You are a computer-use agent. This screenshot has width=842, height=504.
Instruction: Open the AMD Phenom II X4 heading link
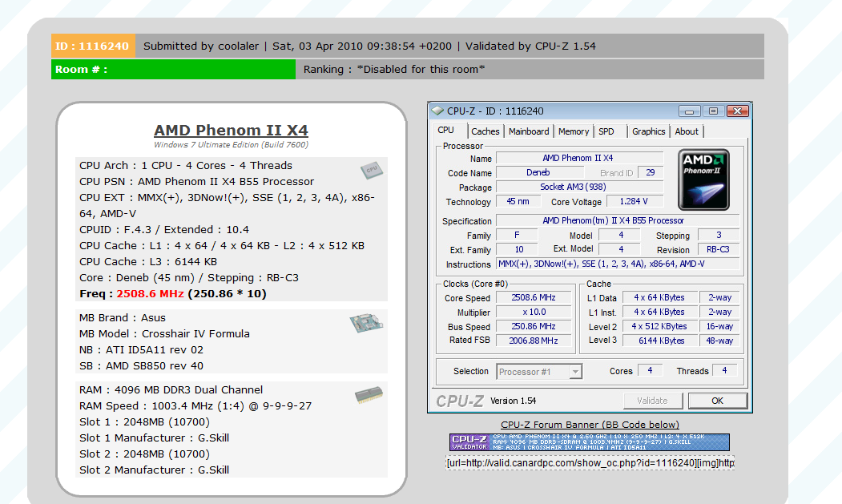(231, 131)
